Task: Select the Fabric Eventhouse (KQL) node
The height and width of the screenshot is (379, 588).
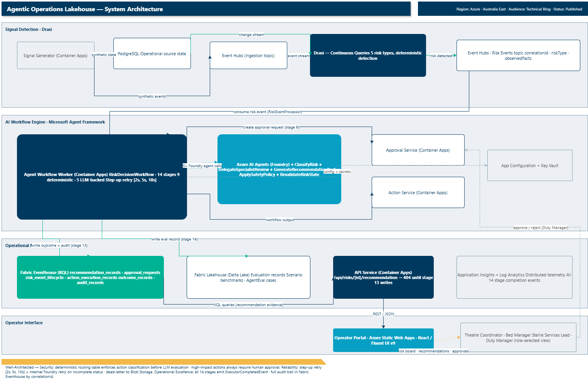Action: pos(90,277)
